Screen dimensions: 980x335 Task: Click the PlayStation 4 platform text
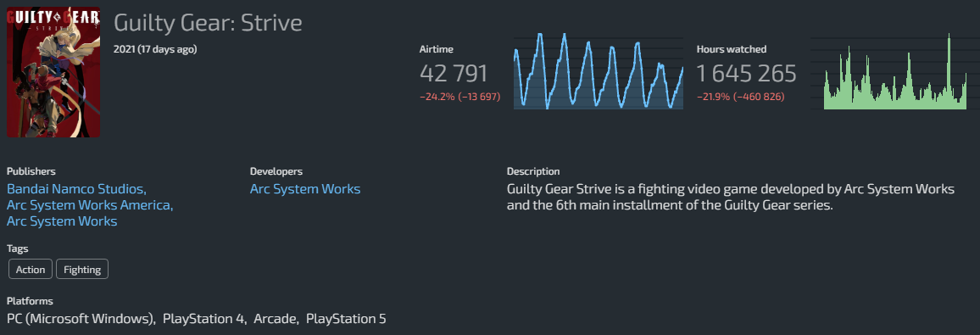[204, 319]
